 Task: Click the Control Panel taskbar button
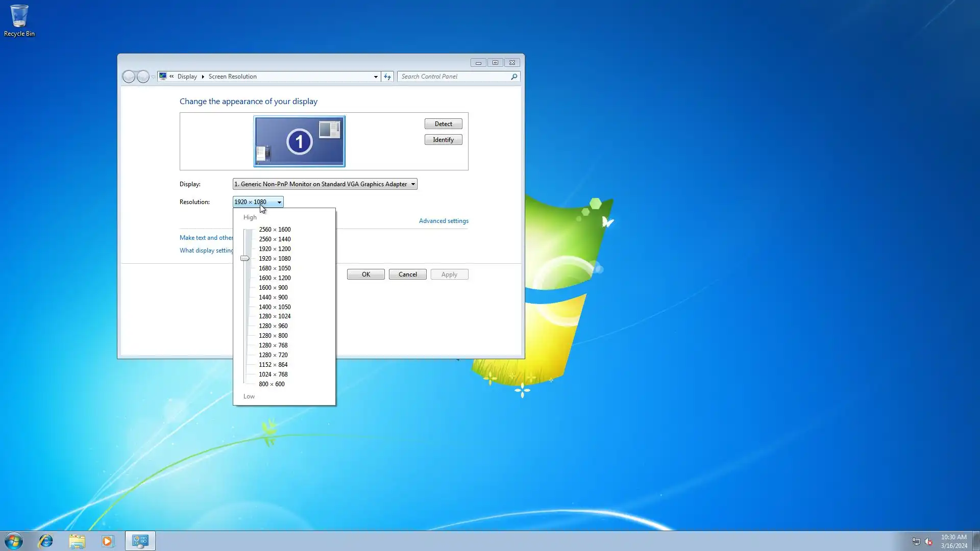[x=140, y=541]
